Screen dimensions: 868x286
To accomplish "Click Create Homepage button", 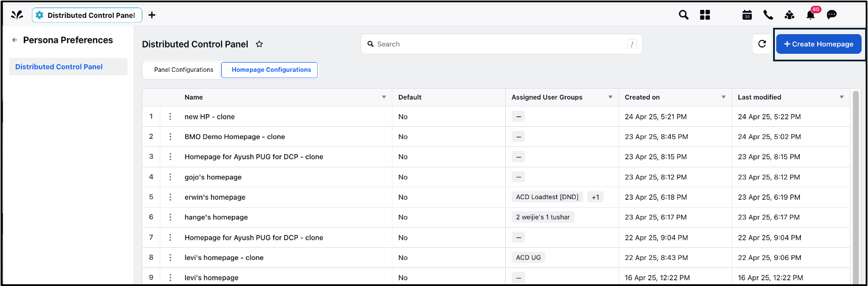I will [x=818, y=44].
